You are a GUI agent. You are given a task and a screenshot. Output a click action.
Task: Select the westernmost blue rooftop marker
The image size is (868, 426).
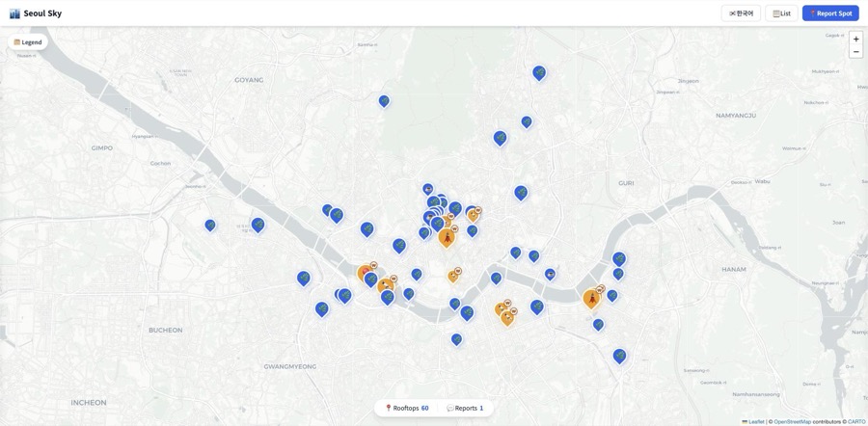(210, 226)
